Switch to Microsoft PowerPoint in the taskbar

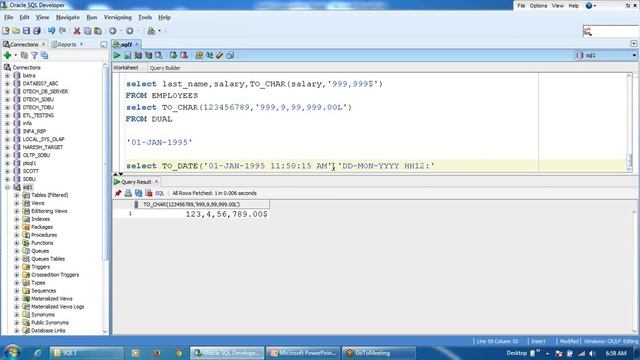[x=304, y=353]
